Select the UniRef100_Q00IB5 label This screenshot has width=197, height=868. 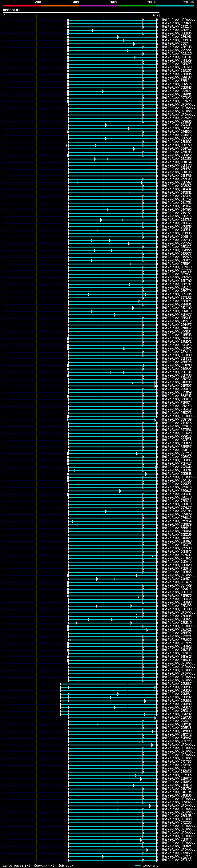coord(177,481)
